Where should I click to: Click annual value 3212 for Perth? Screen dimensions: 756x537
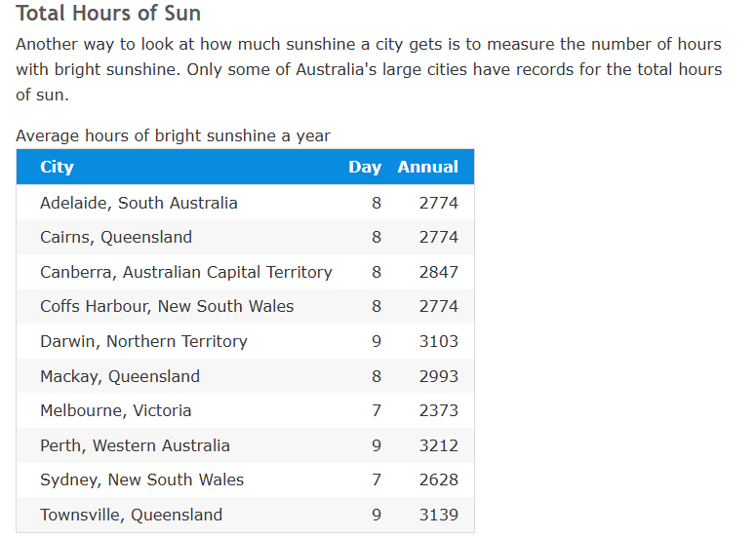(438, 445)
